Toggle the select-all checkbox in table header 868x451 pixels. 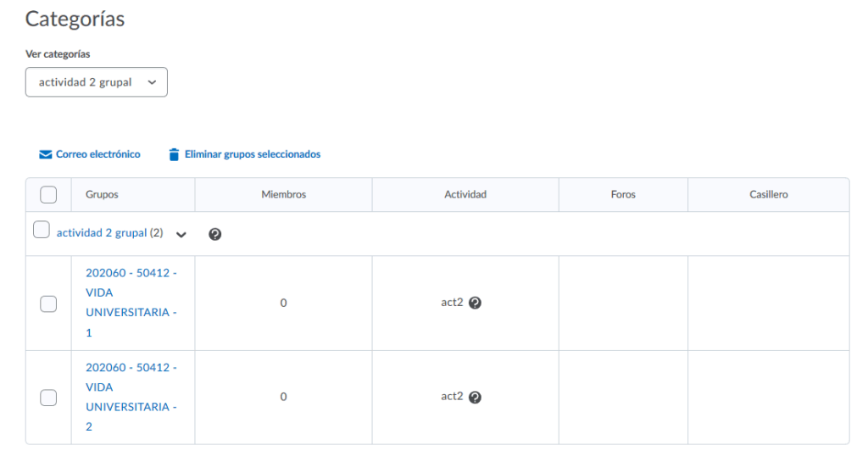[x=48, y=195]
